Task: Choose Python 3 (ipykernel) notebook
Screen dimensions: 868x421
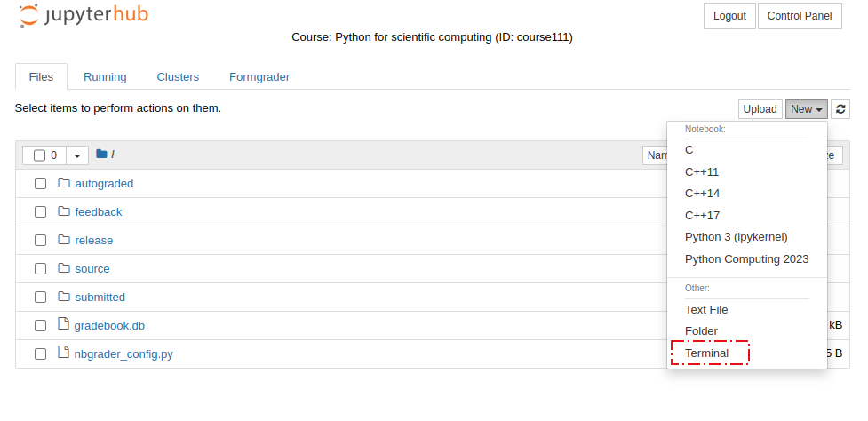Action: coord(737,237)
